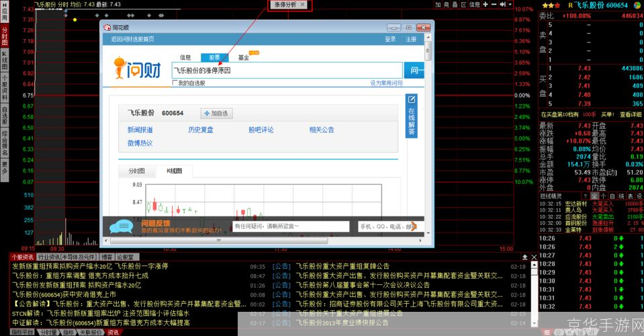Click the dialog horizontal scrollbar thumb
Viewport: 644px width, 336px height.
219,241
